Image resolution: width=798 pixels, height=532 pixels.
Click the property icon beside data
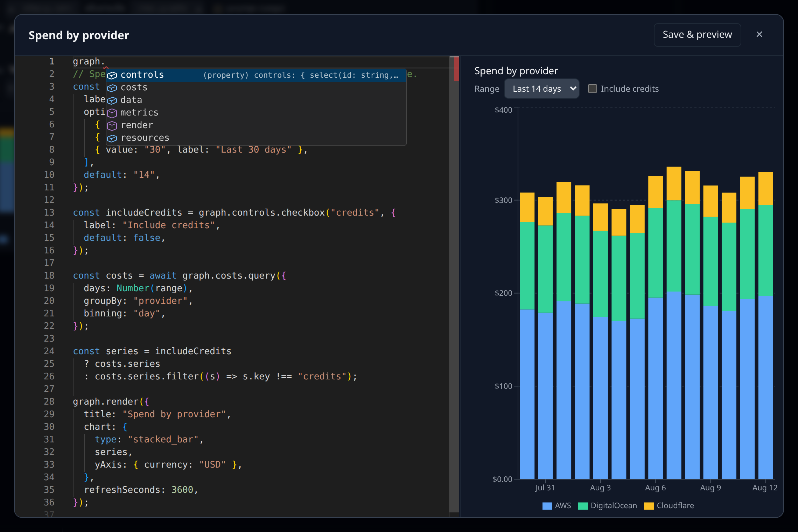(x=112, y=100)
